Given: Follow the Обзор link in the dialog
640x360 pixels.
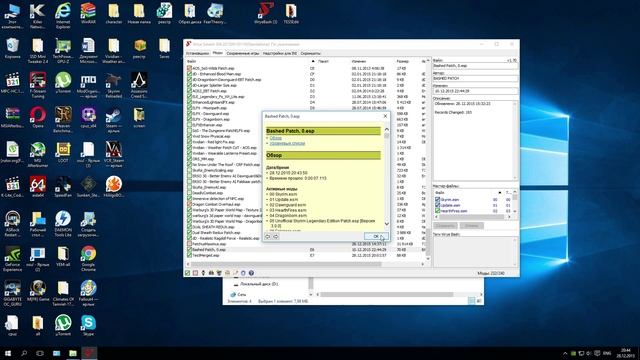Looking at the screenshot, I should pyautogui.click(x=276, y=138).
